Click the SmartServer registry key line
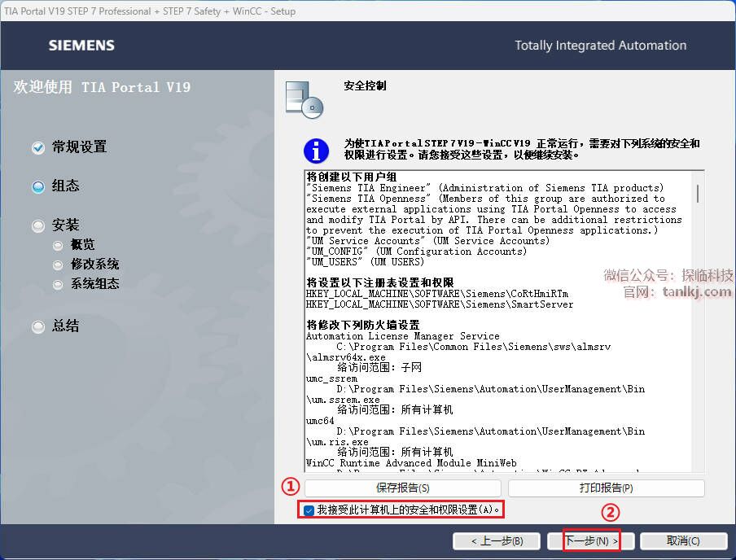The image size is (736, 560). (440, 304)
